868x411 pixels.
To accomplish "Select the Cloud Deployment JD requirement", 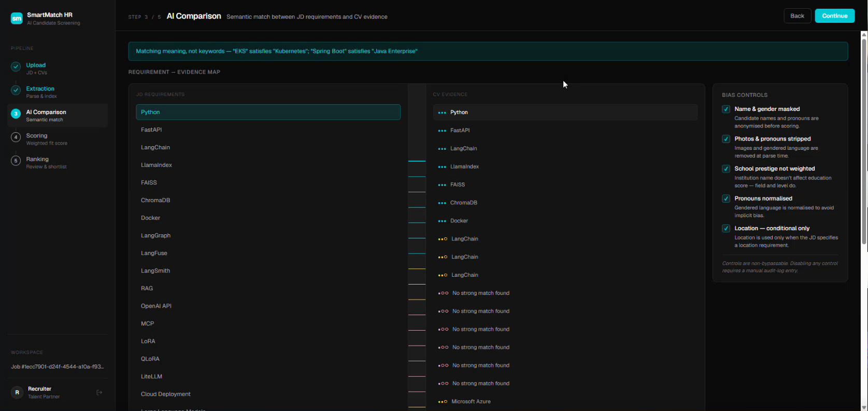I will pos(268,394).
